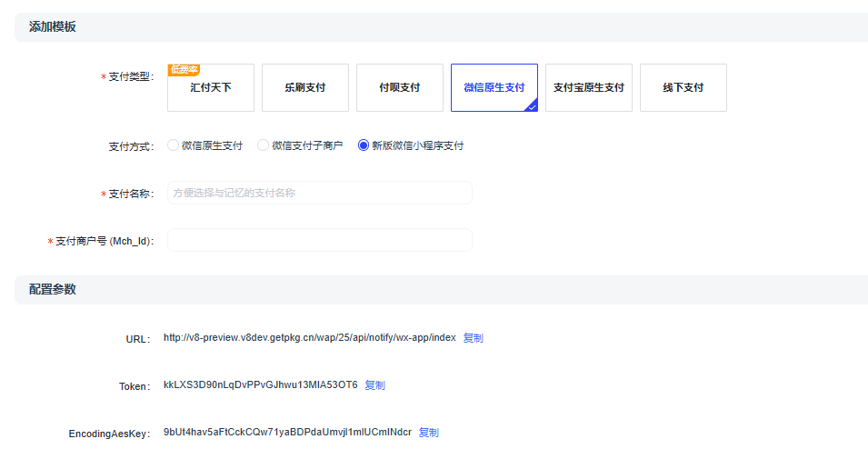Select the 新版微信小程序支付 radio option
868x459 pixels.
pyautogui.click(x=364, y=145)
